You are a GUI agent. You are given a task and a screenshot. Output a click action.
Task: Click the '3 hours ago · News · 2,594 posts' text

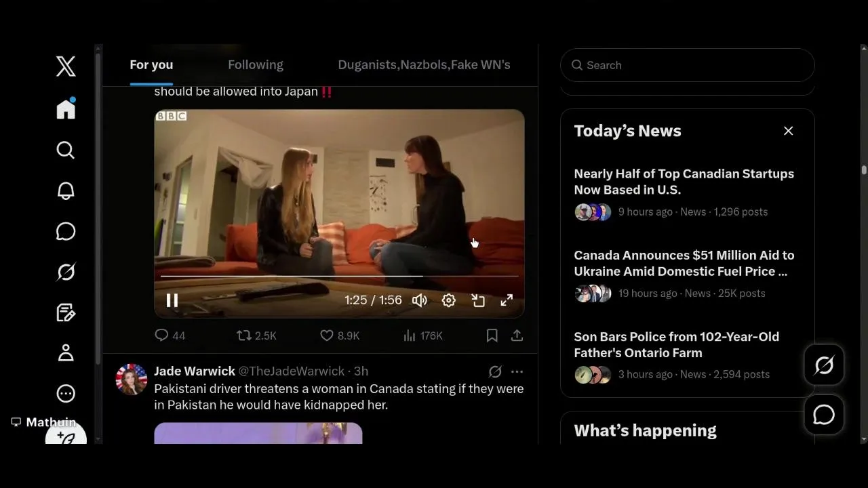(694, 374)
